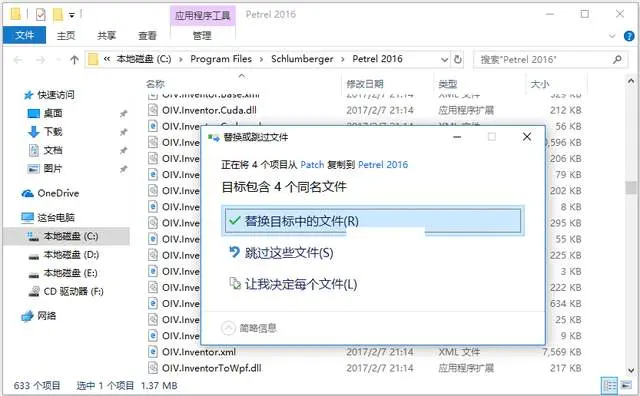Open the 查看 ribbon tab
640x396 pixels.
tap(147, 36)
